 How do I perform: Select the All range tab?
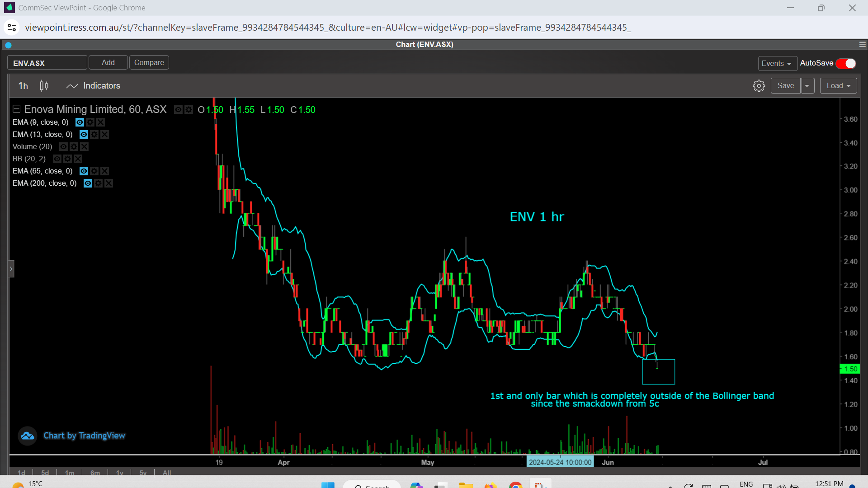pos(167,473)
